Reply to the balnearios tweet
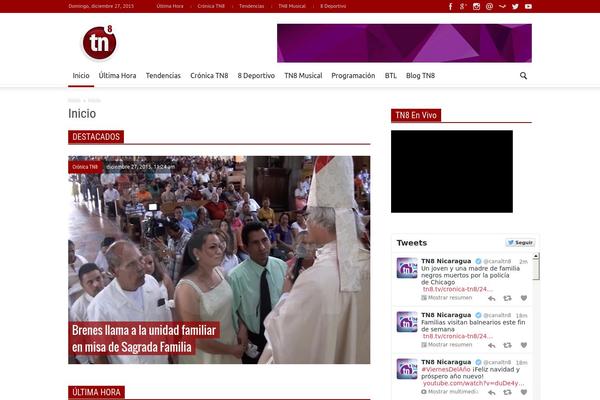 click(492, 345)
